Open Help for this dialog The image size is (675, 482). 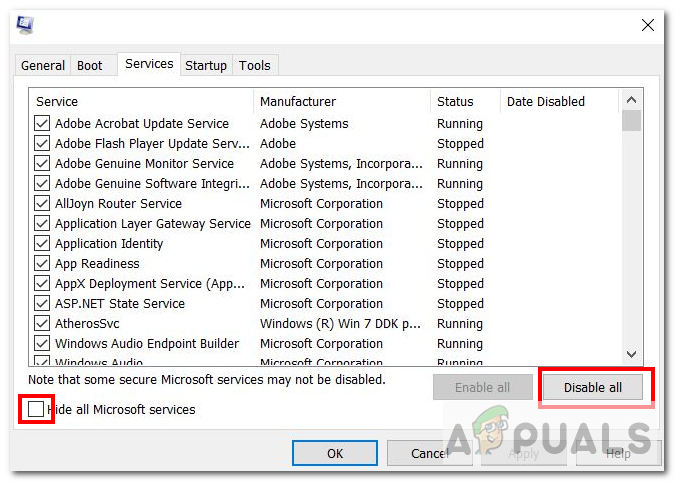(x=618, y=453)
